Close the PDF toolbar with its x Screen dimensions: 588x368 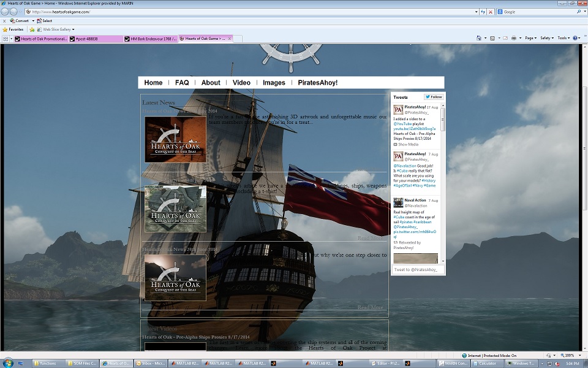4,21
